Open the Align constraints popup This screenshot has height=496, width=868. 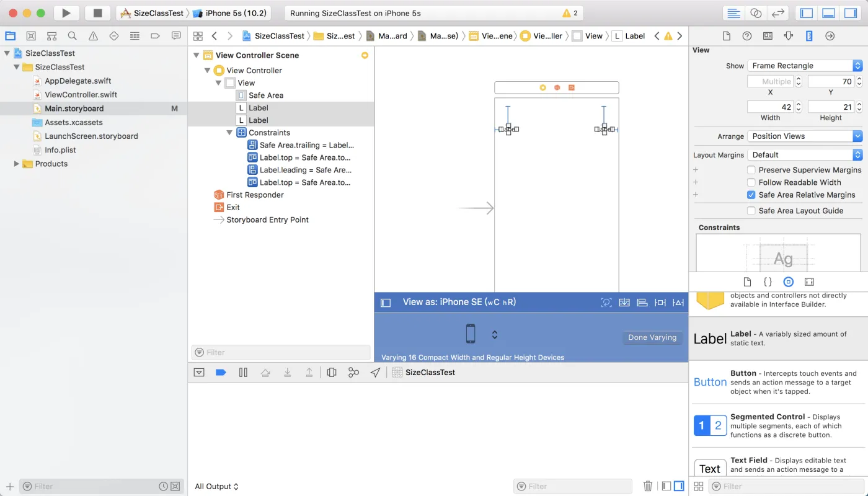pyautogui.click(x=642, y=303)
